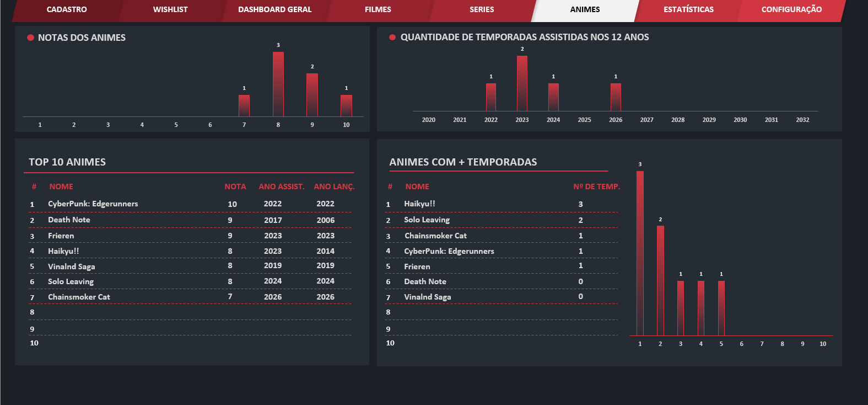Click the watched year 2017 for Death Note

273,220
